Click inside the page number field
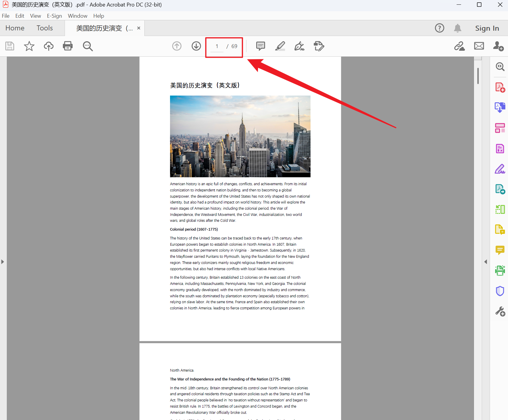 (x=216, y=46)
